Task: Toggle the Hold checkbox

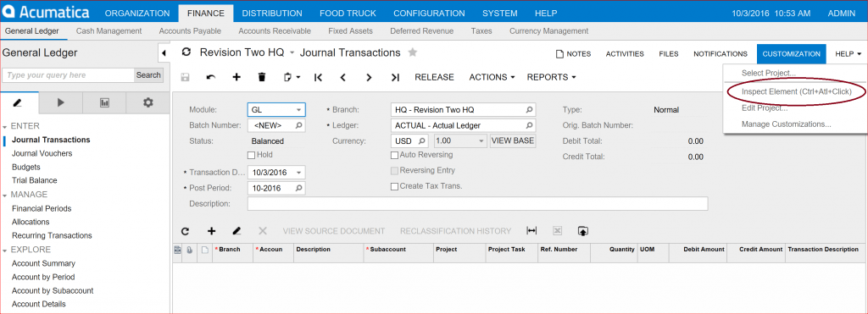Action: tap(251, 156)
